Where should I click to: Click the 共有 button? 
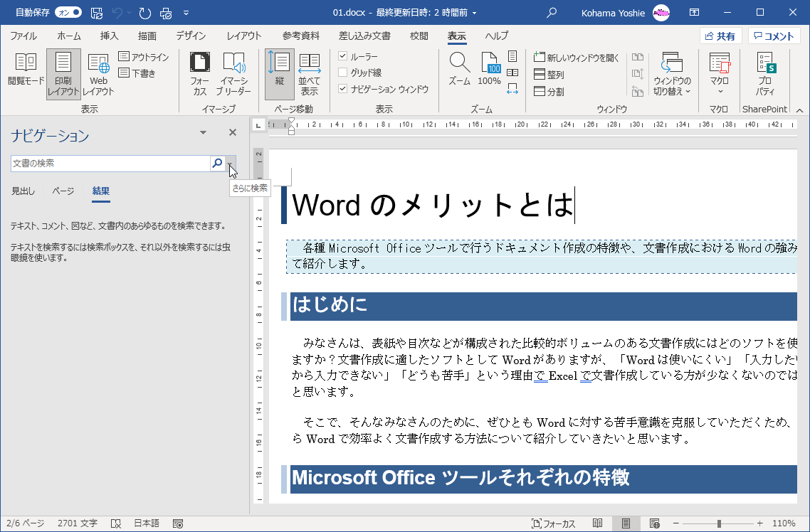pos(720,36)
